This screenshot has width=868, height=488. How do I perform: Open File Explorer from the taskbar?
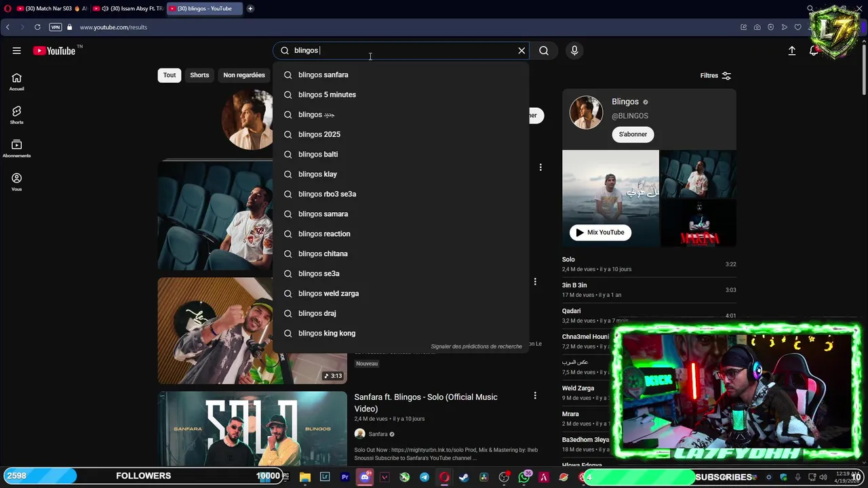(x=305, y=477)
